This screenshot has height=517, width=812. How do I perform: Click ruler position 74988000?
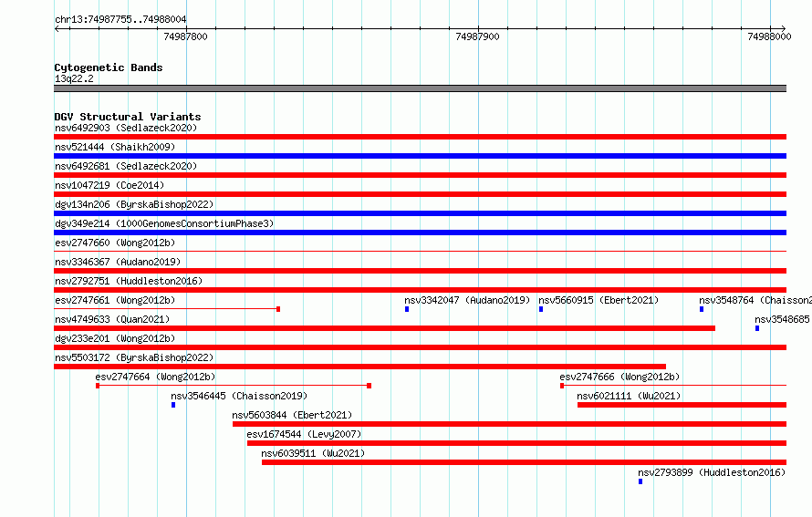point(769,36)
